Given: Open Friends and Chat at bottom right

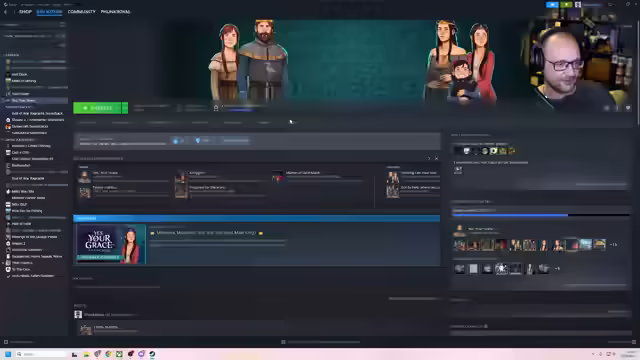Looking at the screenshot, I should [x=634, y=342].
